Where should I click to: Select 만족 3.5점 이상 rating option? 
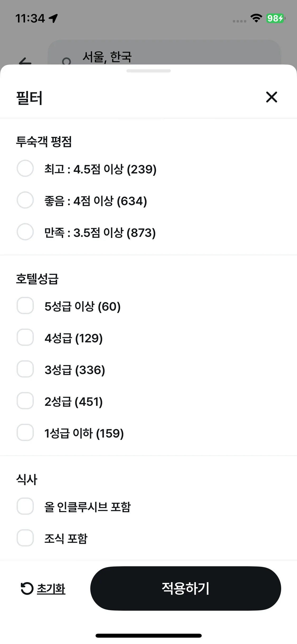25,232
